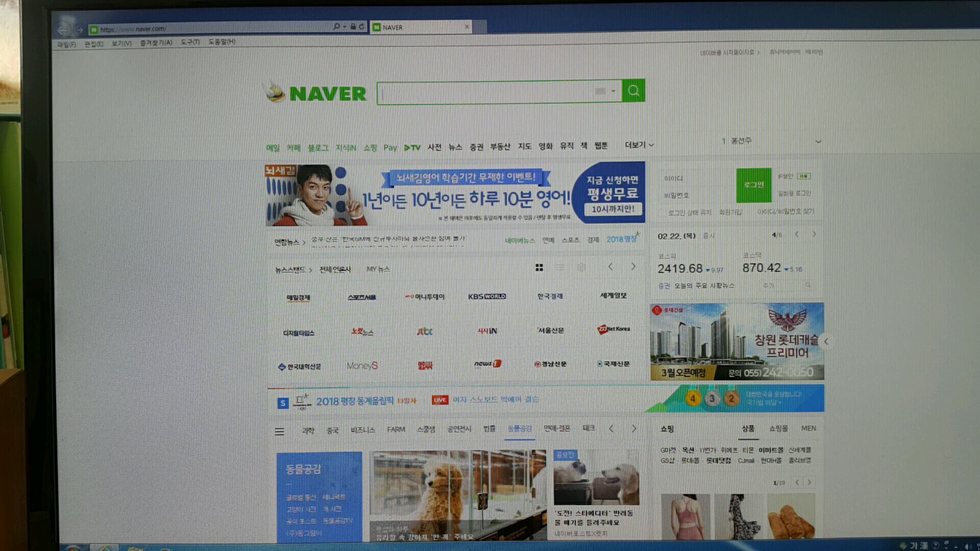Open the 2018 평창 동계올림픽 link

[355, 402]
